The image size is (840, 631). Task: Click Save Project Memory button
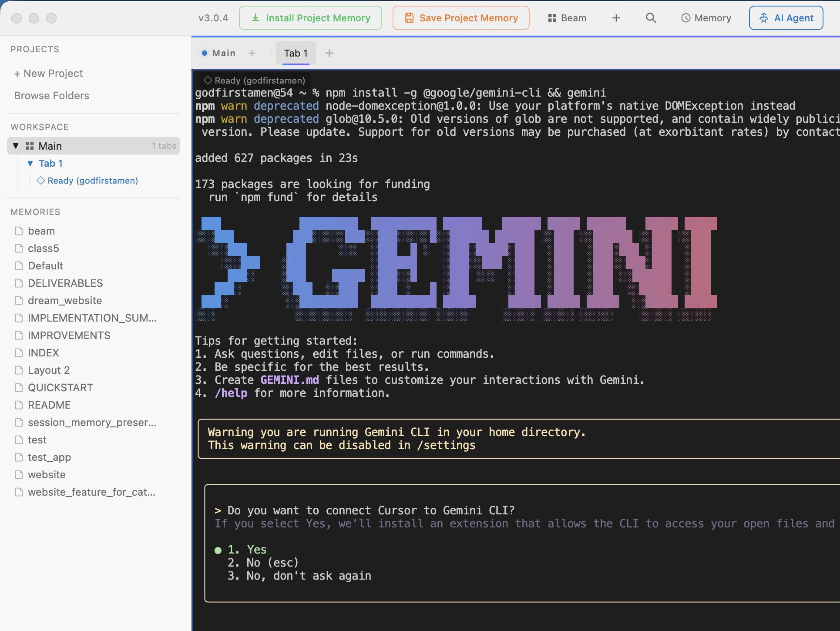pyautogui.click(x=461, y=18)
